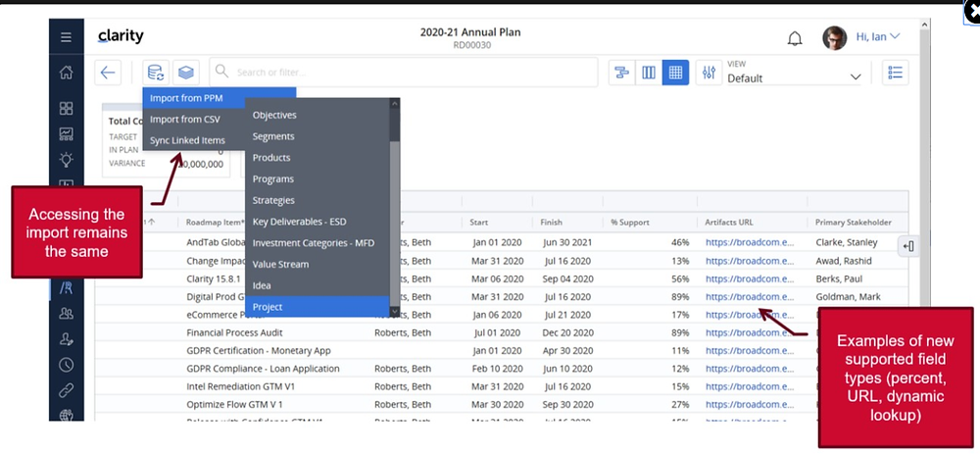Open Artifacts URL link for Awad, Rashid
980x454 pixels.
coord(750,261)
